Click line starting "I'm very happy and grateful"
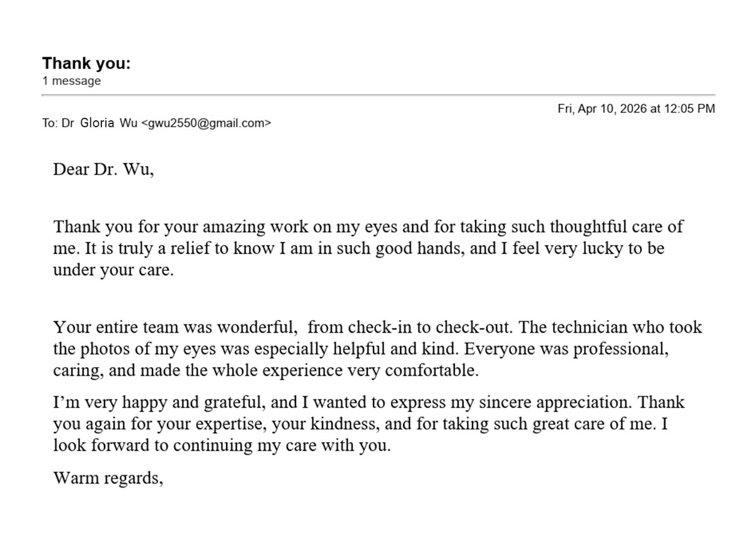 pos(369,402)
